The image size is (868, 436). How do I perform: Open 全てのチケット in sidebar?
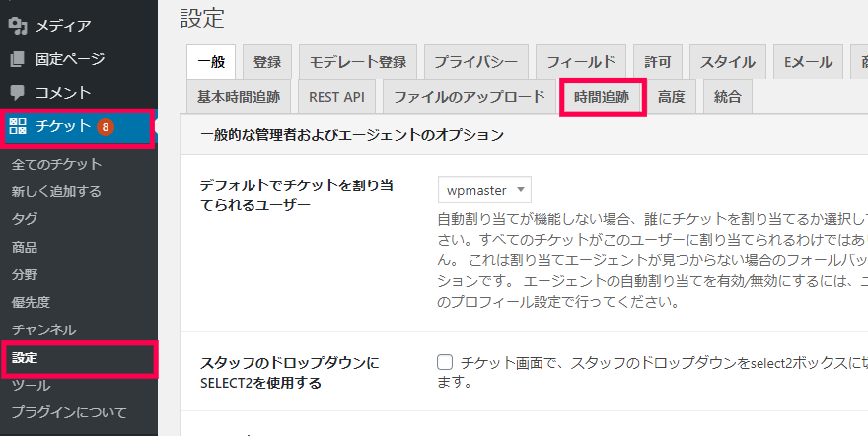pos(56,164)
